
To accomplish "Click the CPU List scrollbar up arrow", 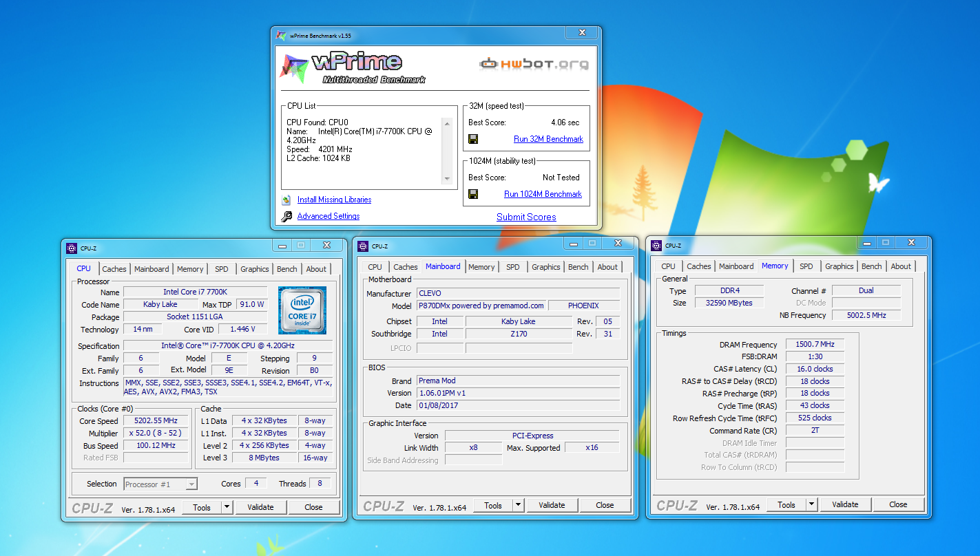I will 446,124.
